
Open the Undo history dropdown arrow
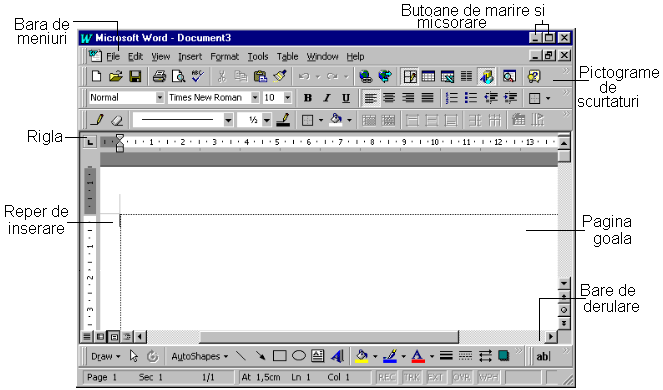318,77
